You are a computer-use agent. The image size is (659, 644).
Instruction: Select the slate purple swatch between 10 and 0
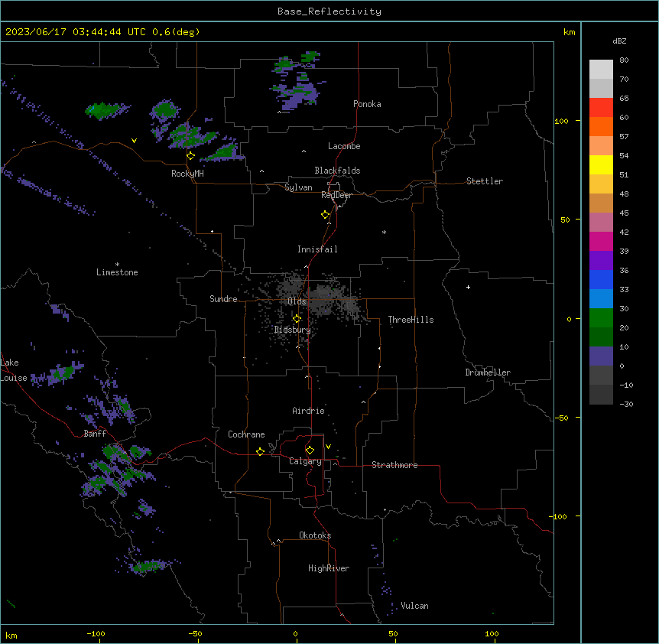[x=601, y=356]
